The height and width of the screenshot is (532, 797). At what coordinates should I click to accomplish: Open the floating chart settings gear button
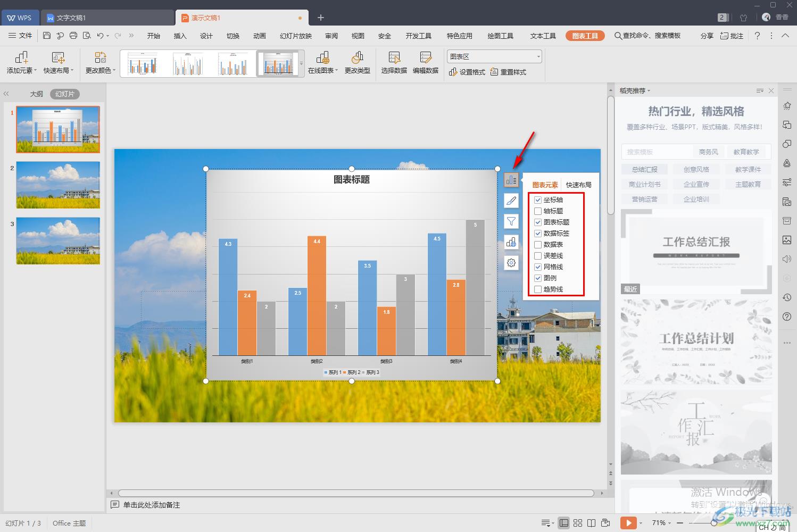[511, 263]
